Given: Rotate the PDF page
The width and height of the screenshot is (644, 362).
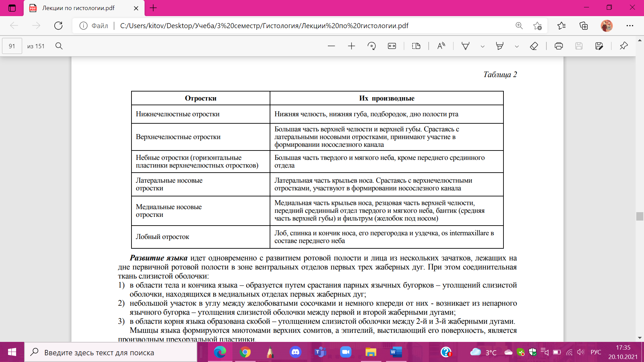Looking at the screenshot, I should (x=372, y=46).
